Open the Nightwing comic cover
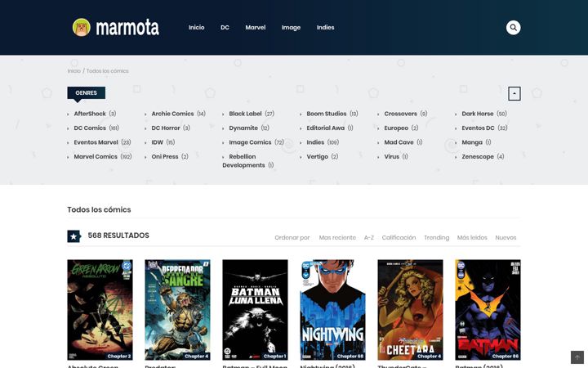Image resolution: width=588 pixels, height=368 pixels. pos(332,309)
